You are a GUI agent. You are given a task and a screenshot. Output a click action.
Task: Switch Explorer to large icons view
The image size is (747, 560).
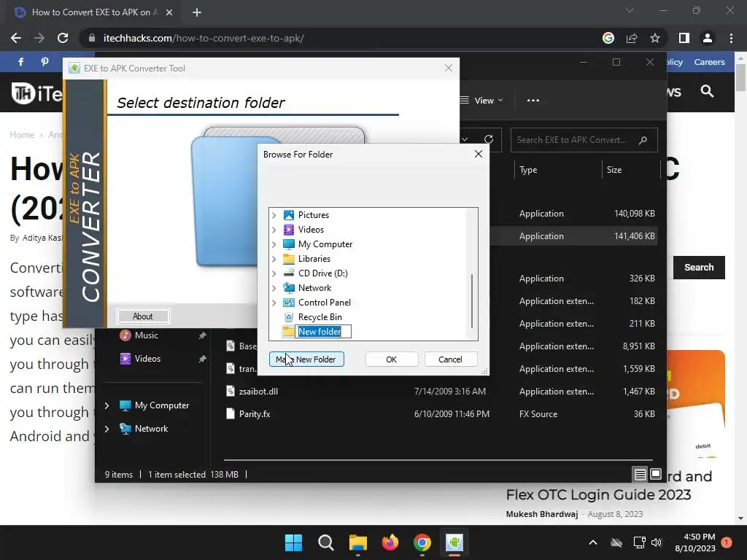pos(656,474)
